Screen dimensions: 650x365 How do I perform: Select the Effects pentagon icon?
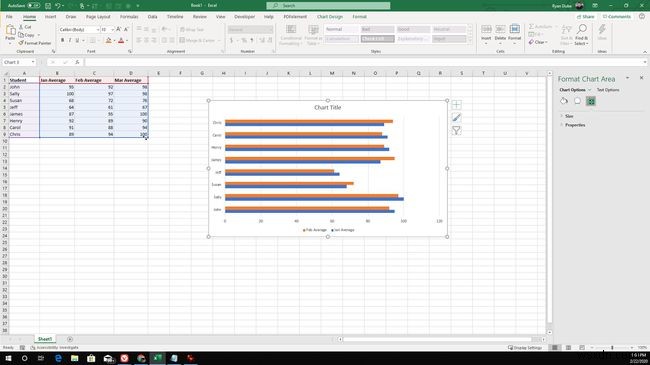577,101
